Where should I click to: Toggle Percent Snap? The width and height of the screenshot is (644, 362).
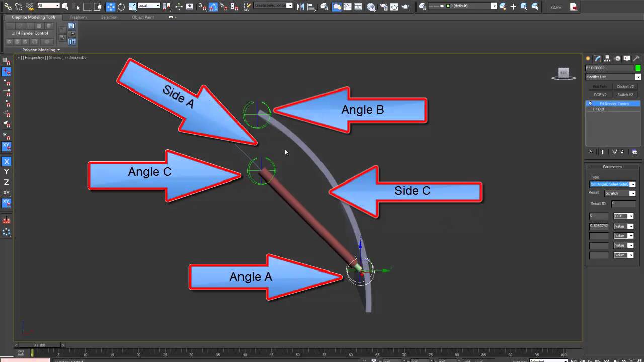tap(224, 6)
